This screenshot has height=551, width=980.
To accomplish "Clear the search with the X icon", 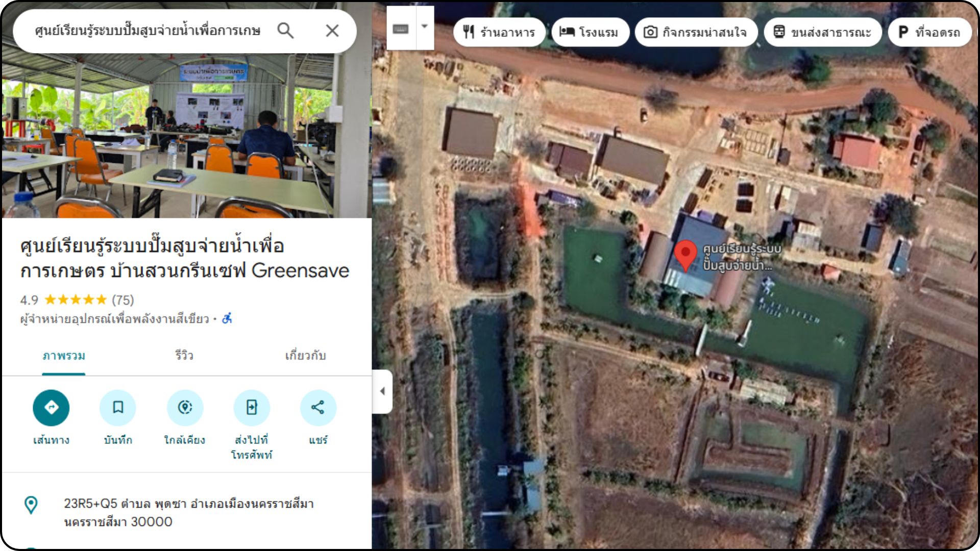I will pos(332,31).
